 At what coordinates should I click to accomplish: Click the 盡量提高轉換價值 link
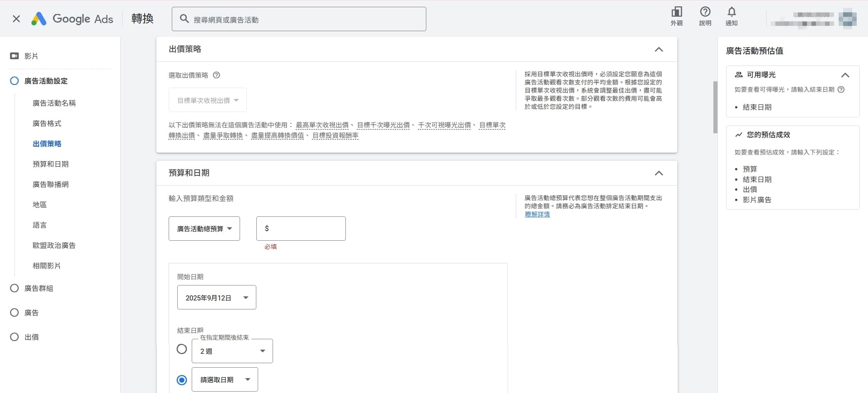tap(278, 136)
